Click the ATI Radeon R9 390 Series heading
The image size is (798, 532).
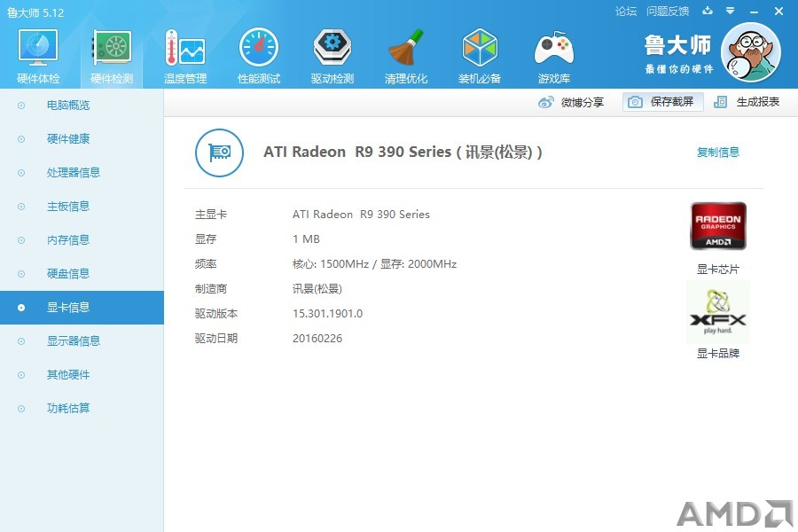tap(403, 153)
